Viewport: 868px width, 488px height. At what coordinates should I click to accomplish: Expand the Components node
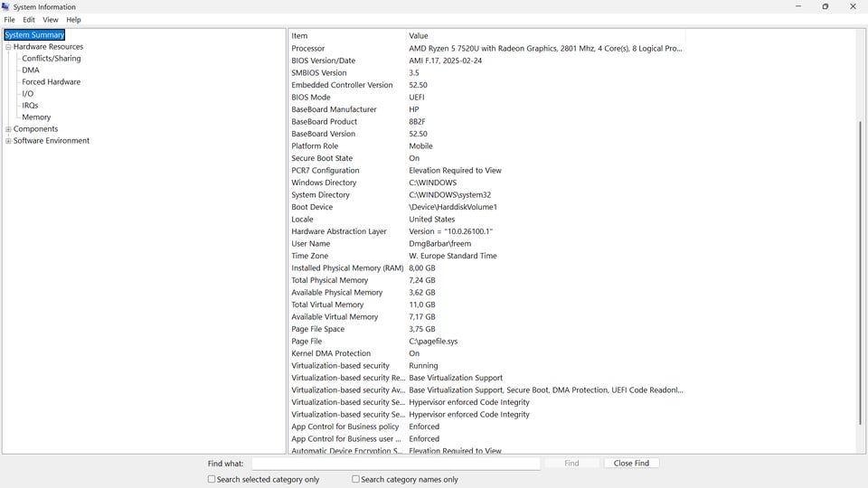click(x=8, y=129)
